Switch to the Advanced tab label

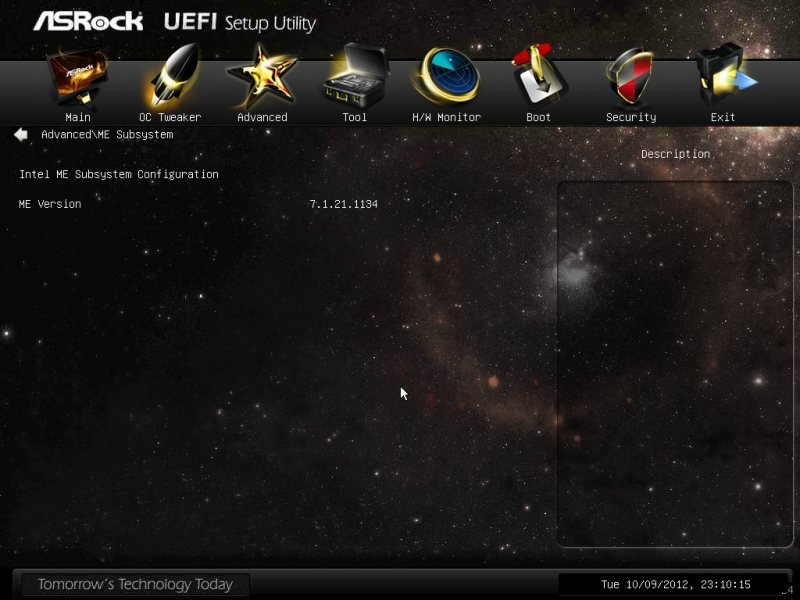(262, 117)
